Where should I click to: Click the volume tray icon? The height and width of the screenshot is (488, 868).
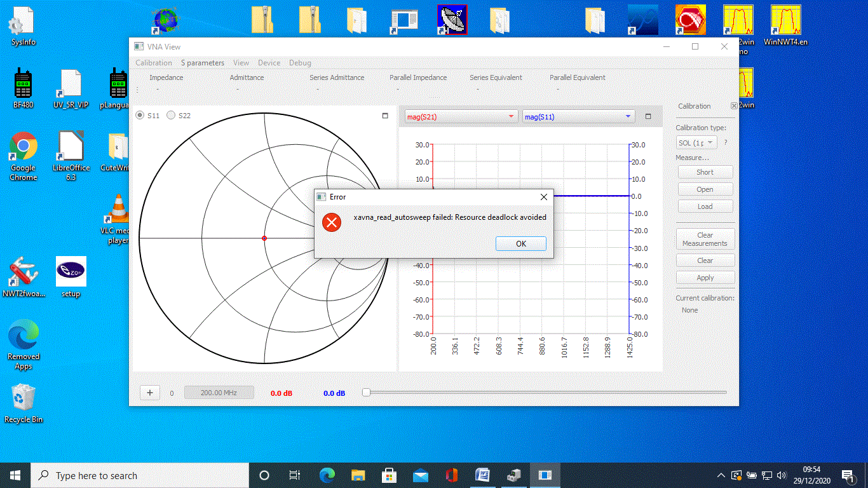pyautogui.click(x=782, y=475)
